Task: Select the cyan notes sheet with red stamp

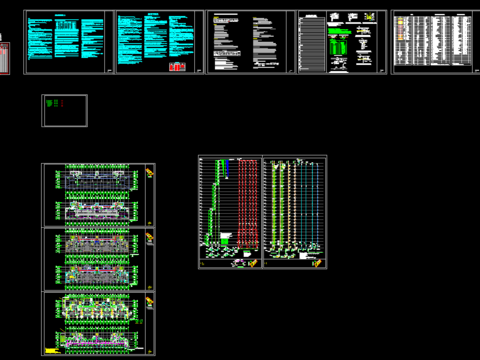Action: 160,42
